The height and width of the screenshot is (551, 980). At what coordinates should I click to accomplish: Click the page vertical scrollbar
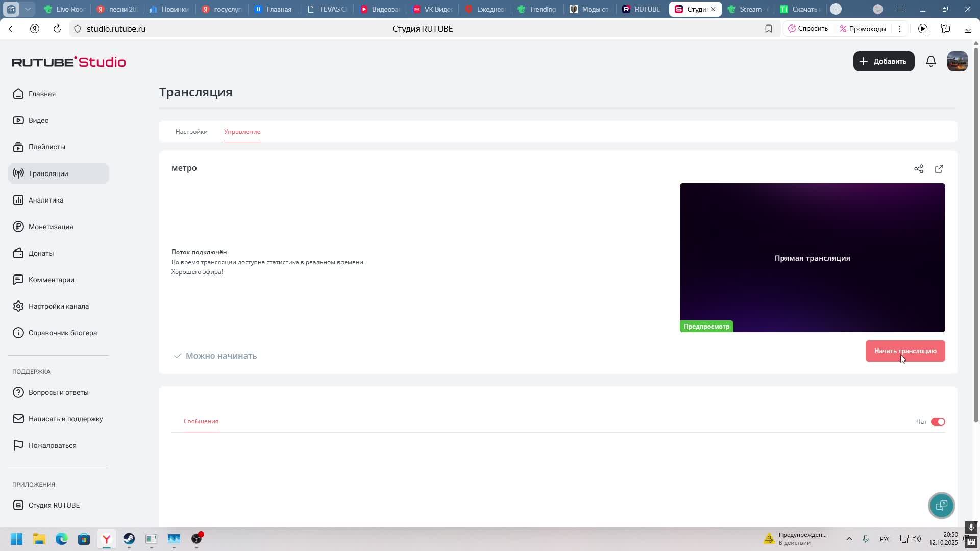pos(976,235)
